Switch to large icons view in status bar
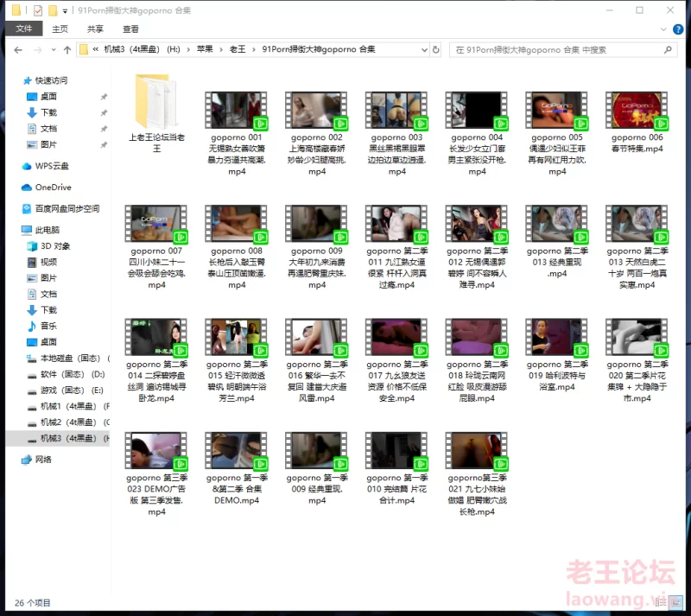This screenshot has height=616, width=691. coord(675,602)
